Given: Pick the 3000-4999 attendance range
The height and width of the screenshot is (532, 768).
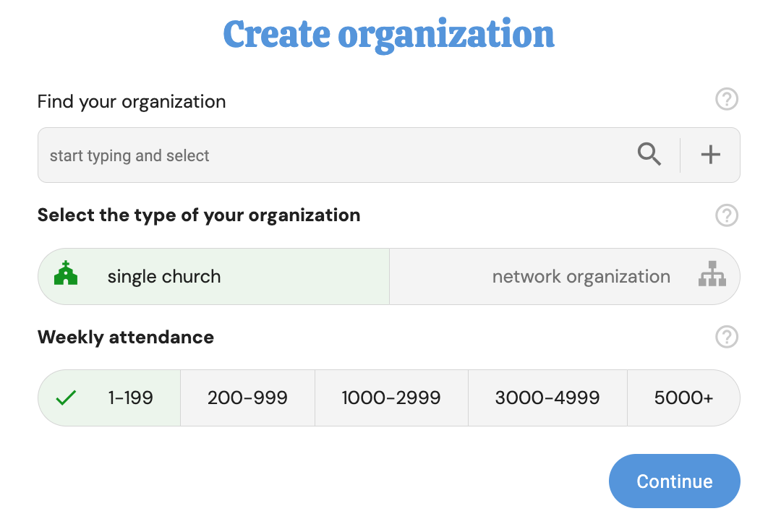Looking at the screenshot, I should coord(547,398).
